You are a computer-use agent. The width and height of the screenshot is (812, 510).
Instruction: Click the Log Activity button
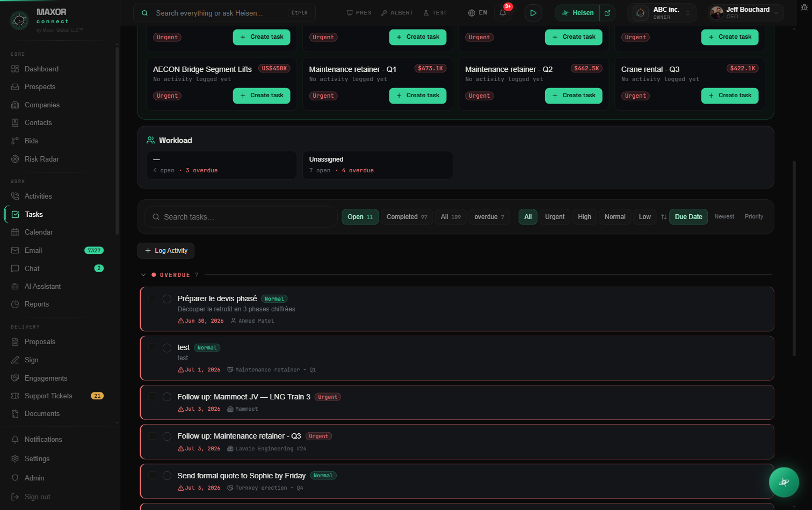[x=166, y=251]
